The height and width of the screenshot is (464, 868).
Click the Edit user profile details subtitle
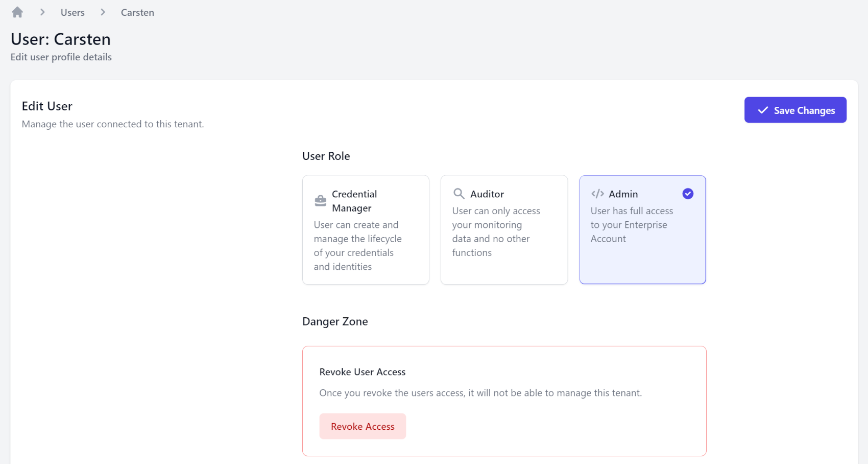click(60, 57)
